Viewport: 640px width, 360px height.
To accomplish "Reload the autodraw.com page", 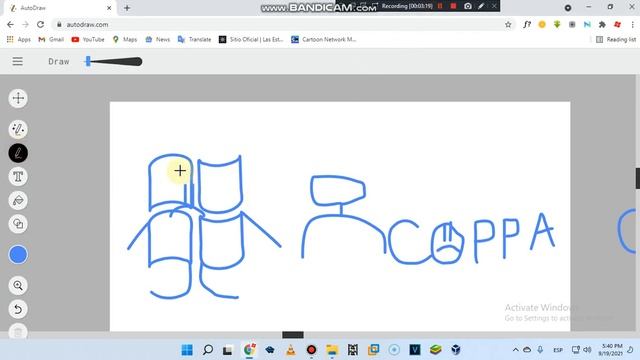I will (x=40, y=24).
